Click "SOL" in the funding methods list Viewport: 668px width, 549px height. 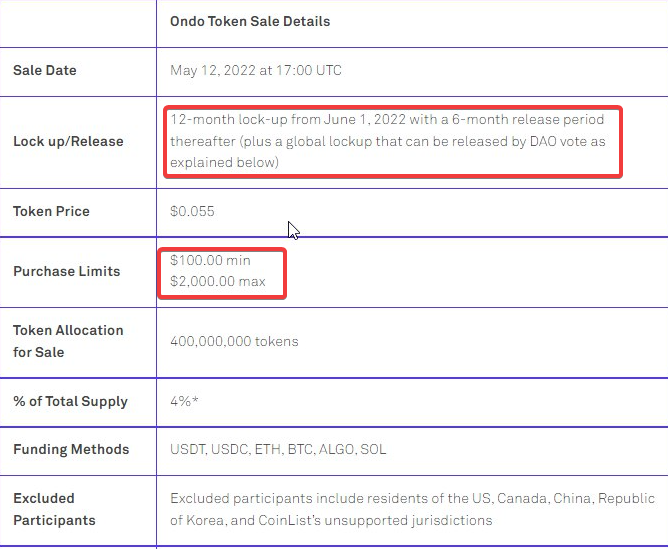tap(373, 450)
